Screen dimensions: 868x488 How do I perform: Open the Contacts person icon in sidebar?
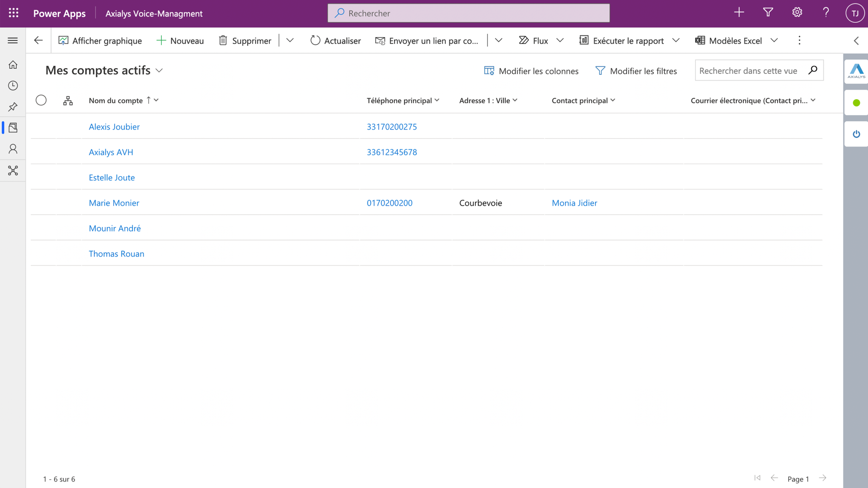(13, 149)
